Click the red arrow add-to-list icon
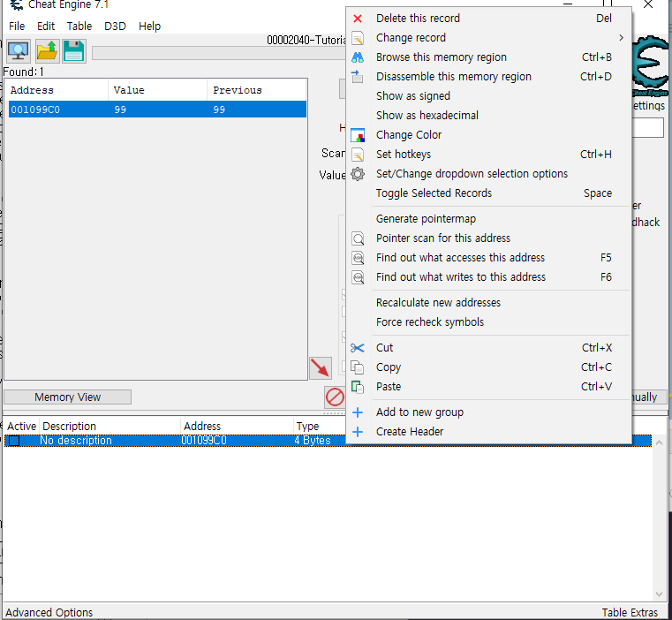Viewport: 672px width, 620px height. coord(321,368)
